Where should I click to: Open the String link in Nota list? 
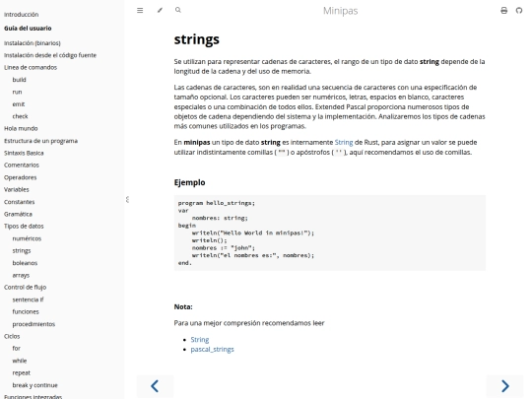pos(200,340)
